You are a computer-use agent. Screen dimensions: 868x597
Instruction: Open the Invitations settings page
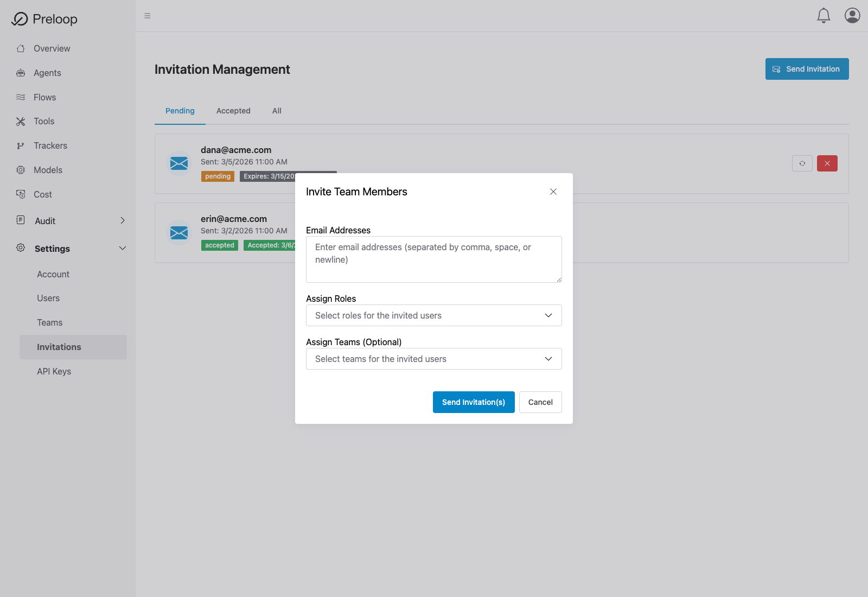point(73,347)
